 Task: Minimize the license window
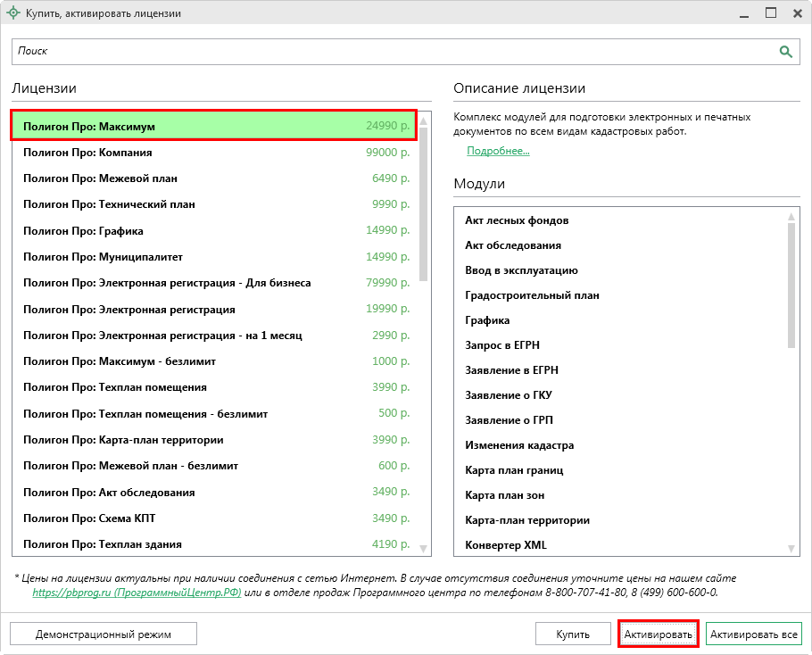click(744, 14)
